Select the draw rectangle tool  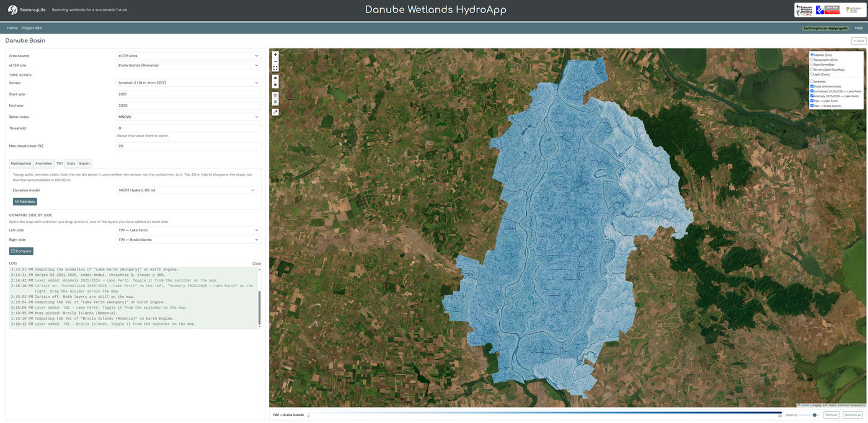click(x=275, y=85)
